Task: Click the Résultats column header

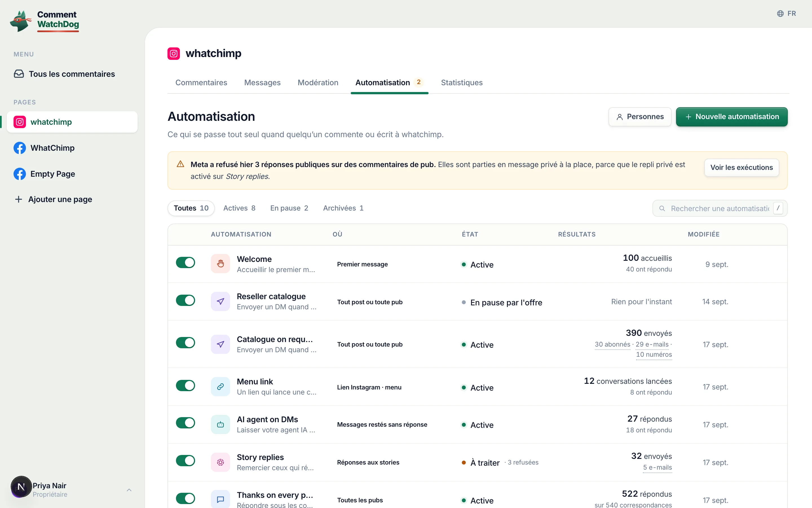Action: [577, 234]
